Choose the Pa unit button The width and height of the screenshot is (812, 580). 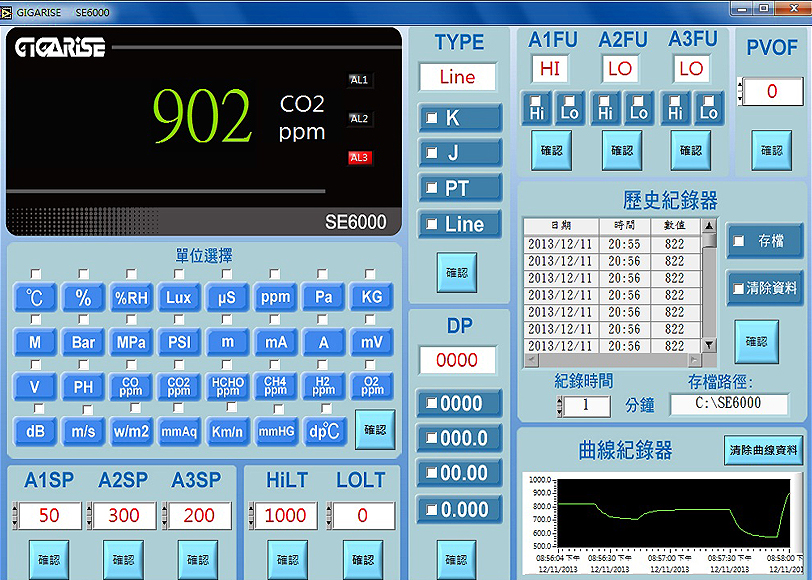tap(323, 297)
